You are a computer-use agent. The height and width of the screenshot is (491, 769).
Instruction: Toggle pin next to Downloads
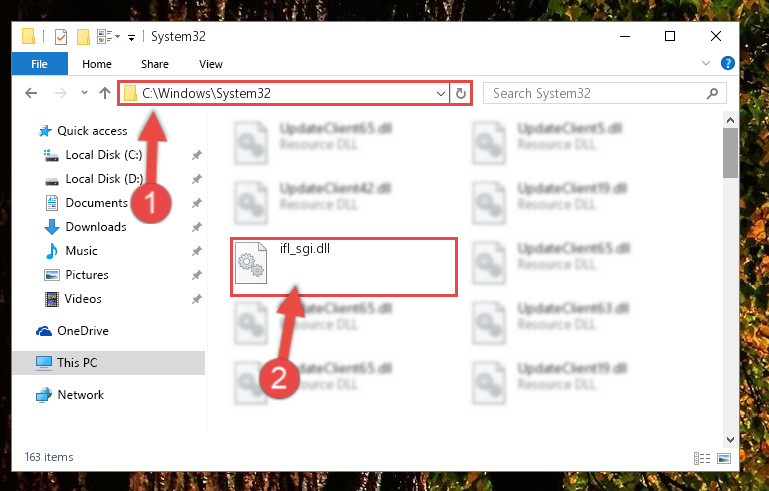point(197,227)
